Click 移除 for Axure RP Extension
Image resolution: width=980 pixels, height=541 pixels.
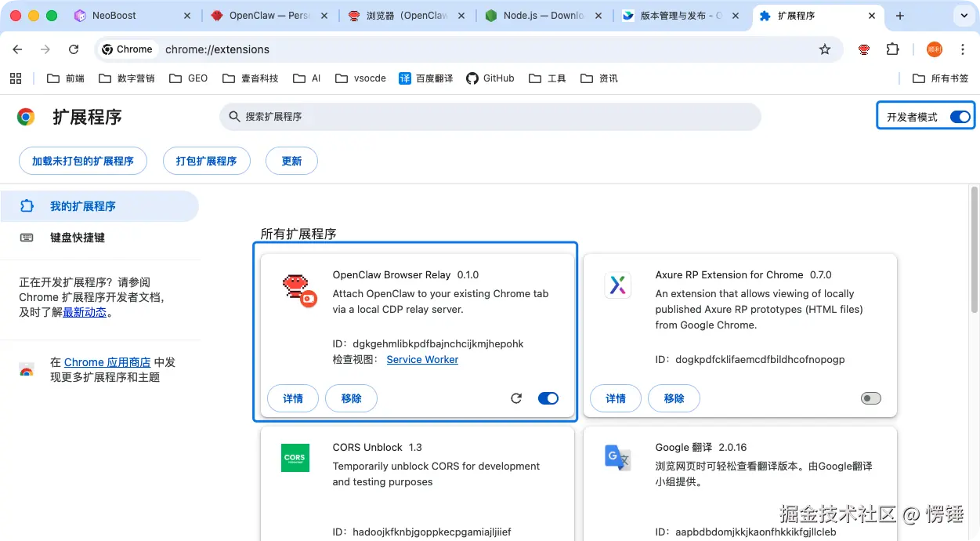click(674, 398)
